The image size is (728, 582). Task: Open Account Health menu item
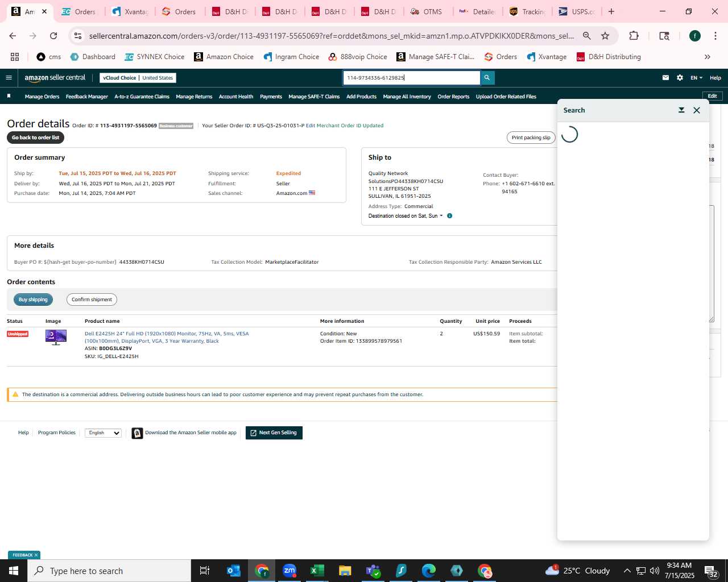pyautogui.click(x=236, y=97)
